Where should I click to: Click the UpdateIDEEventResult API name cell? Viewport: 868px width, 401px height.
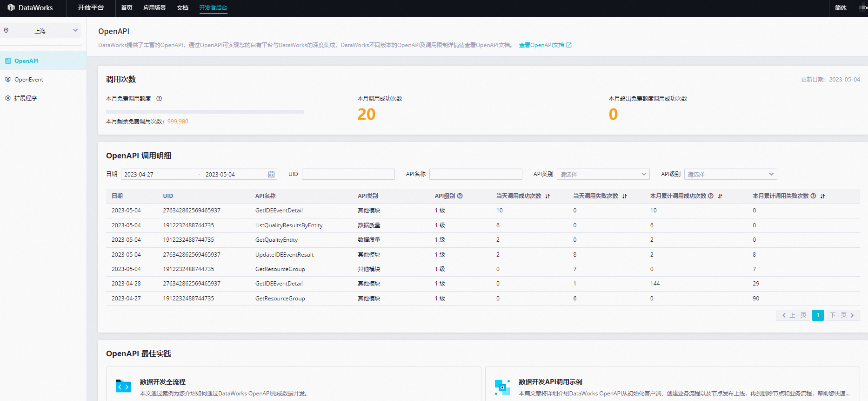pyautogui.click(x=284, y=255)
